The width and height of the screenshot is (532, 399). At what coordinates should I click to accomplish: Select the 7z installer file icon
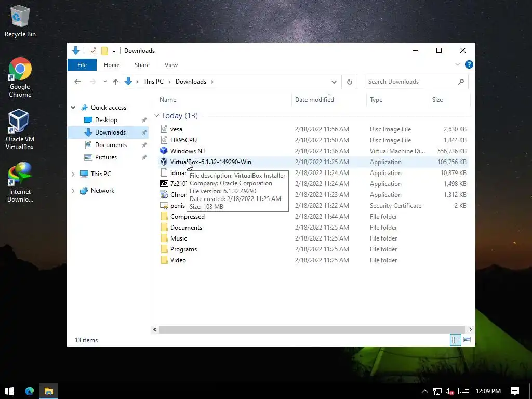[164, 183]
